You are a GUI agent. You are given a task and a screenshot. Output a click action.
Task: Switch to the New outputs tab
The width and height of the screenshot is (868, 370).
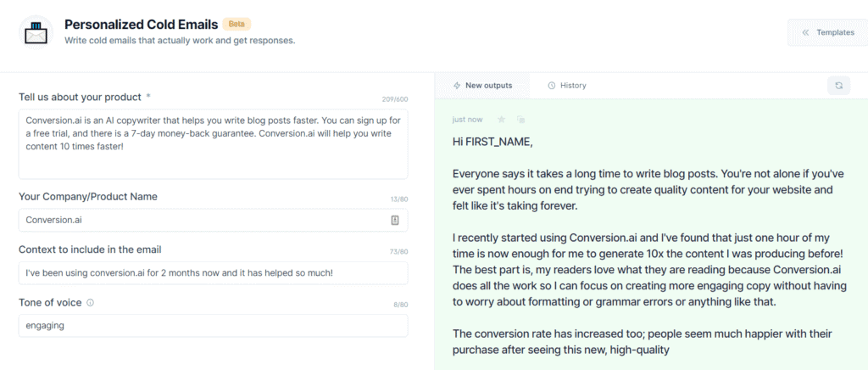pos(482,86)
